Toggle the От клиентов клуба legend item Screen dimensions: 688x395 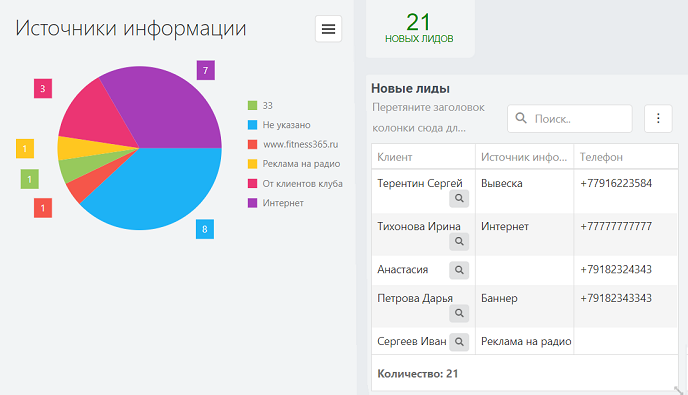pyautogui.click(x=295, y=183)
